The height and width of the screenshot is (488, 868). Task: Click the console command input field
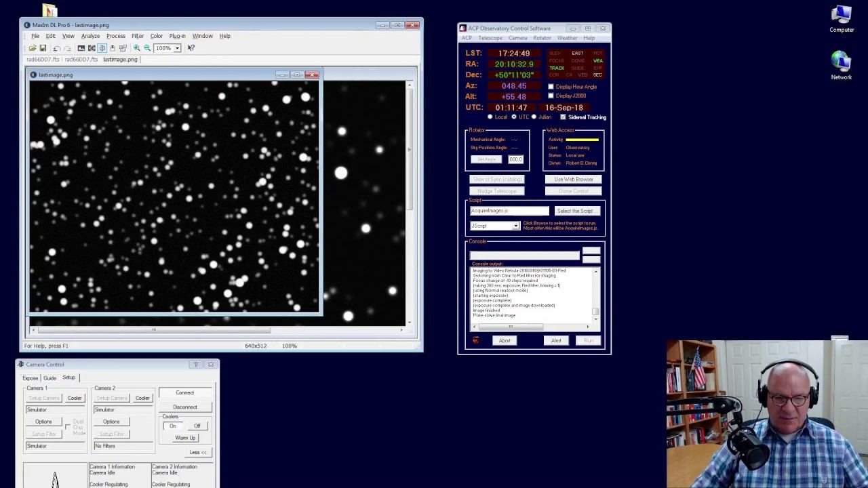(525, 256)
